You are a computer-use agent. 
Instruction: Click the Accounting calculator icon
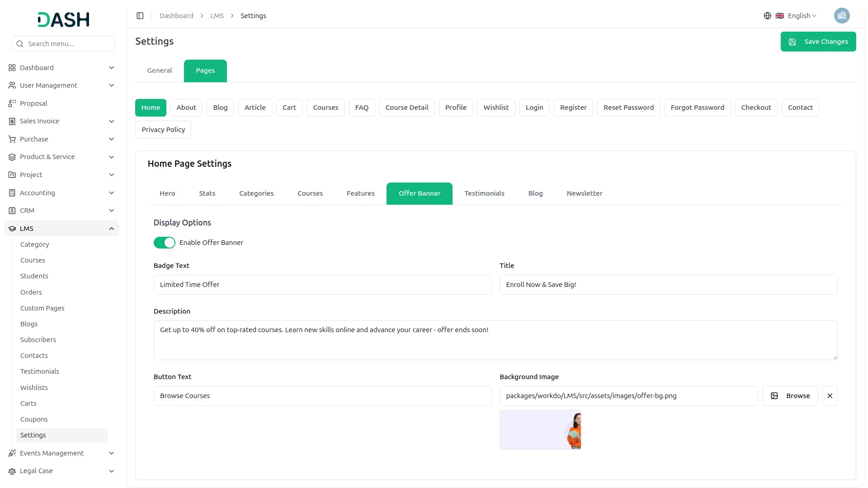pyautogui.click(x=12, y=193)
